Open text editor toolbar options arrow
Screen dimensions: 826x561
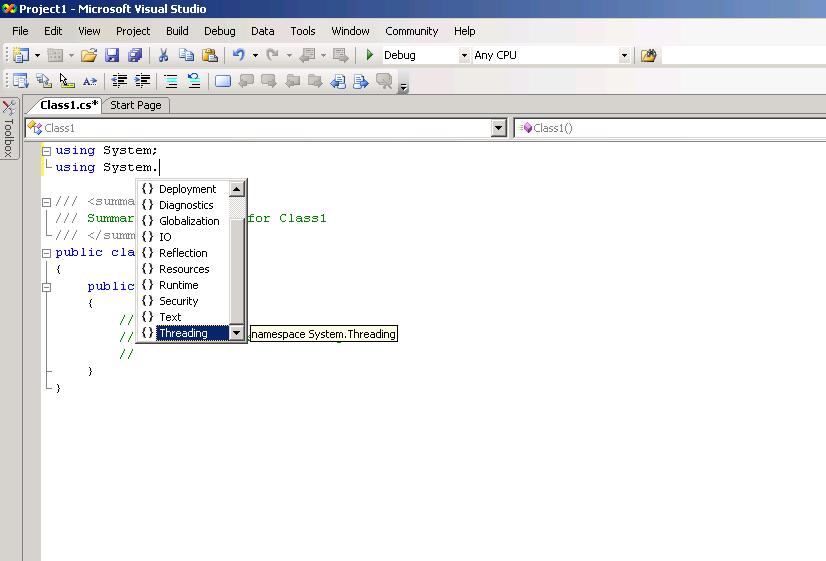[404, 87]
